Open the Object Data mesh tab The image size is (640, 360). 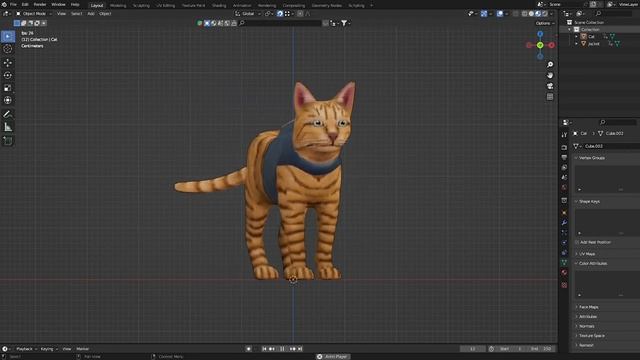click(564, 262)
